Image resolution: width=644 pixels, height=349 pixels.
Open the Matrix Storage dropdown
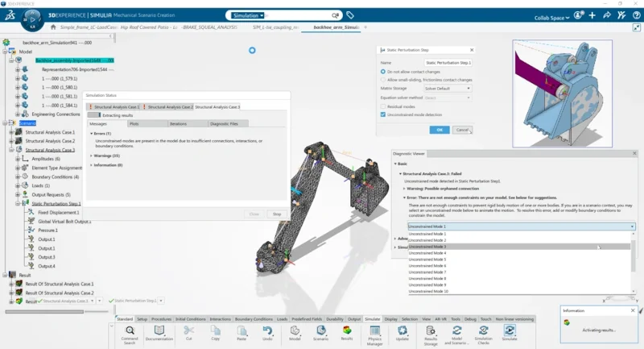pyautogui.click(x=448, y=89)
